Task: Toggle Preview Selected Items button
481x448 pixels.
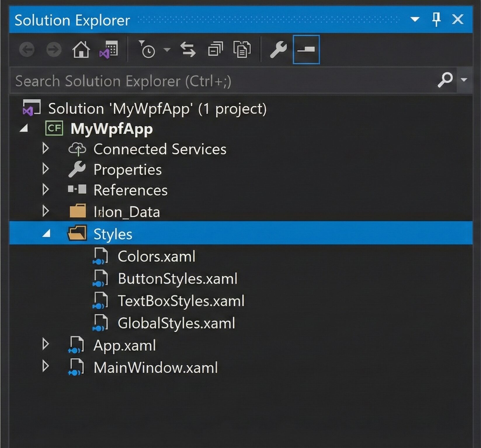Action: pyautogui.click(x=306, y=50)
